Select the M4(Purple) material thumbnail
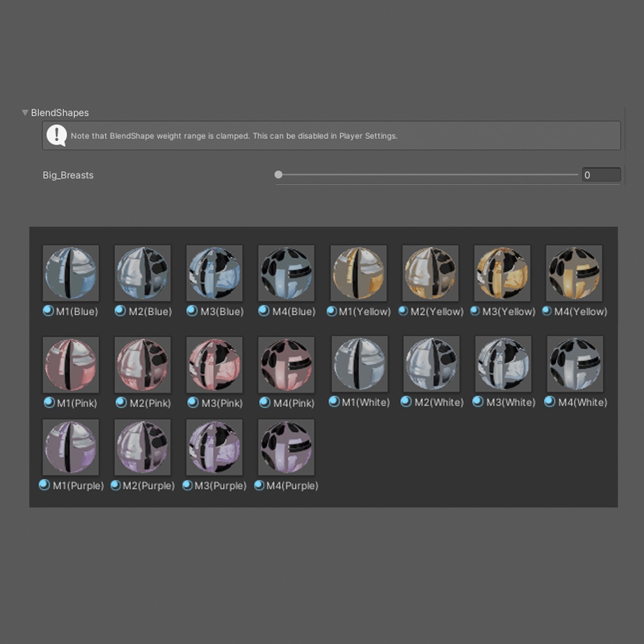The height and width of the screenshot is (644, 644). click(x=286, y=447)
